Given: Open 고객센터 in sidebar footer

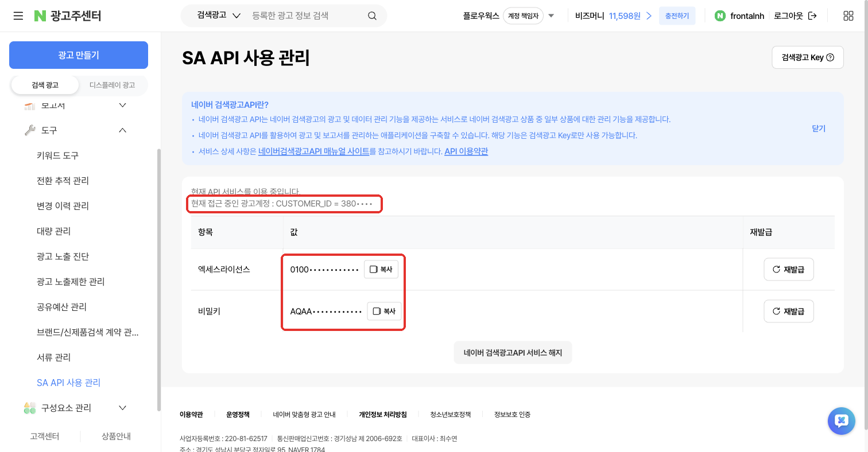Looking at the screenshot, I should [x=45, y=436].
